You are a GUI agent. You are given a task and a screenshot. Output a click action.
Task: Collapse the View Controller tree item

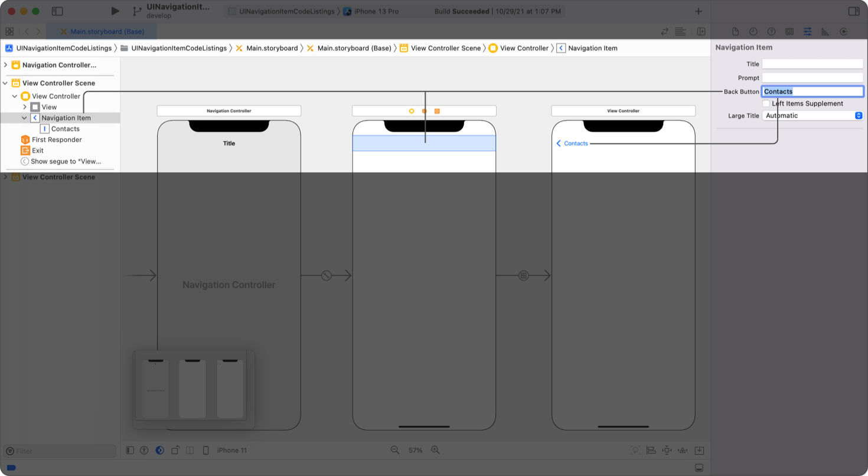tap(14, 96)
